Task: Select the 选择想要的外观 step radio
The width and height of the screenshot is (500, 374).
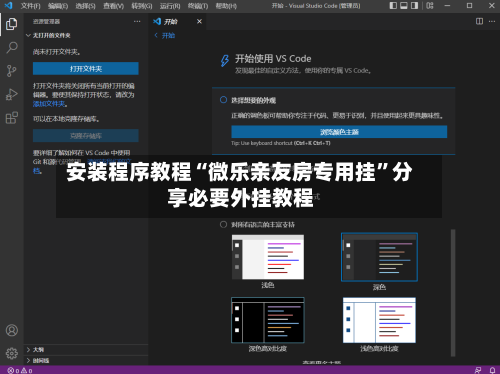Action: 223,100
